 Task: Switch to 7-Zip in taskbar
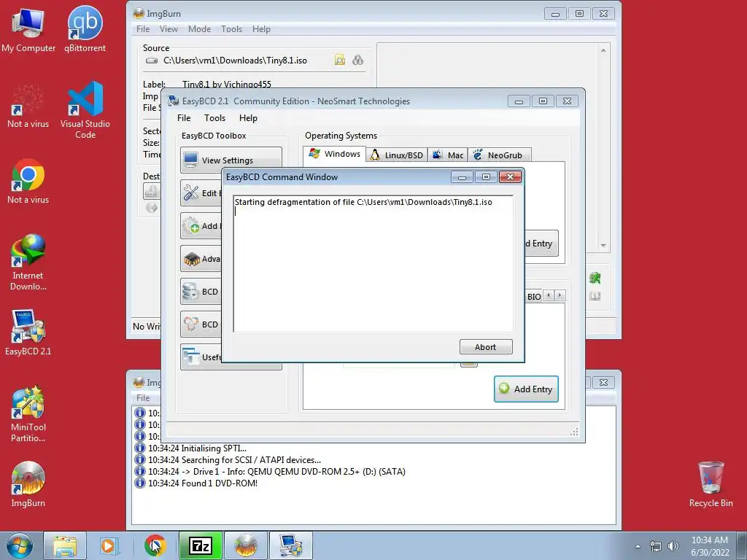tap(201, 545)
